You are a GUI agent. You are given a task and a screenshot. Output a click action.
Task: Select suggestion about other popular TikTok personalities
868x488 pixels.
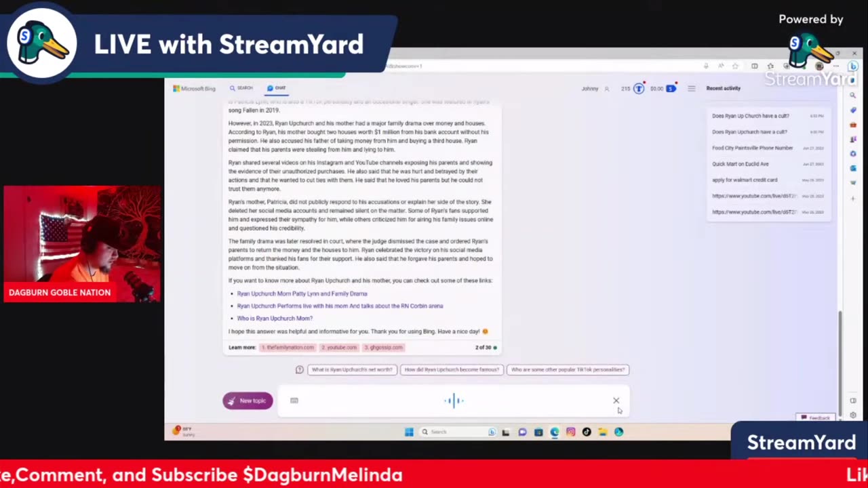click(x=568, y=369)
